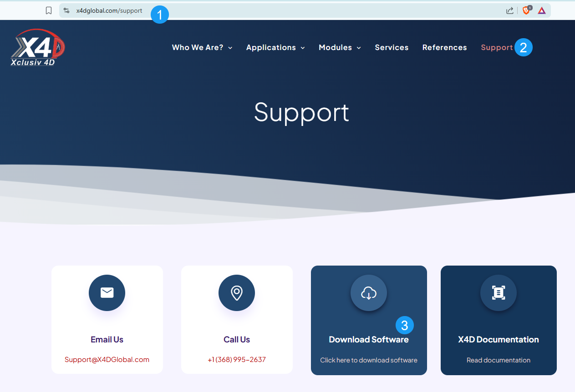
Task: Click the Brave Rewards triangle icon
Action: point(542,10)
